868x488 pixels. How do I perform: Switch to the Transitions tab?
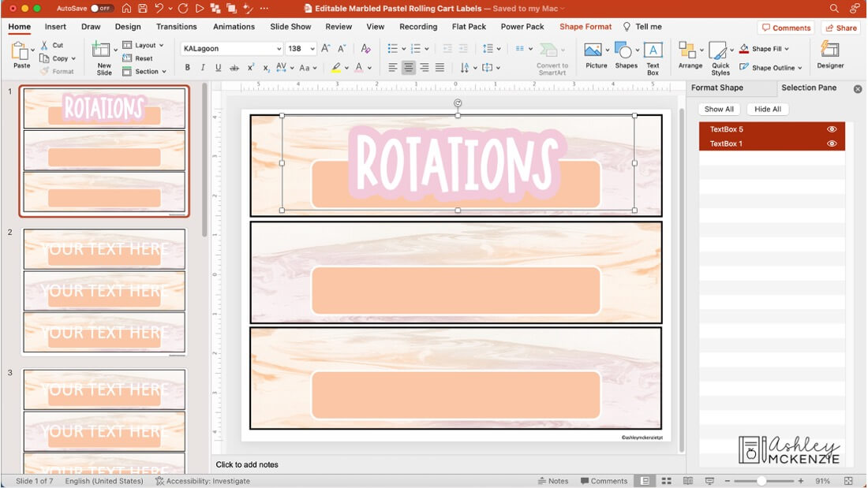click(176, 26)
